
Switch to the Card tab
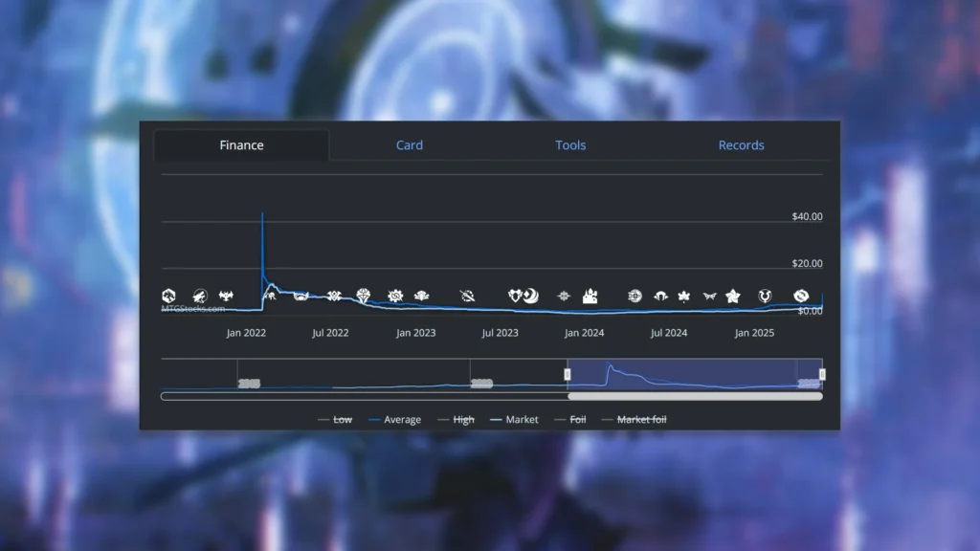pyautogui.click(x=410, y=145)
